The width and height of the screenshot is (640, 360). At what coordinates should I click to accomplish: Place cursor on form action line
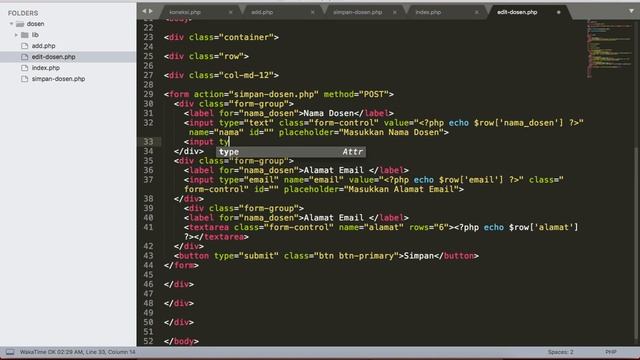(x=279, y=94)
